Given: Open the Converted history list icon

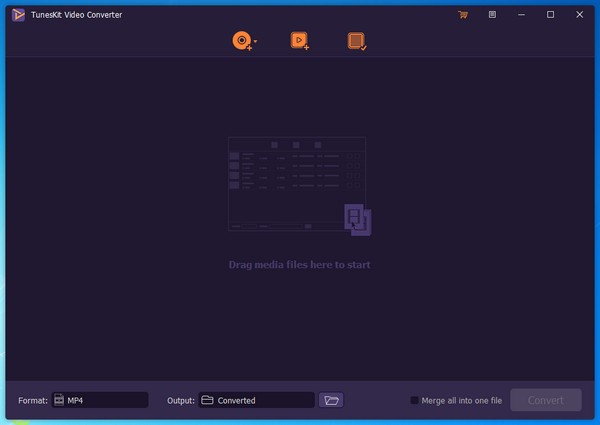Looking at the screenshot, I should coord(356,41).
